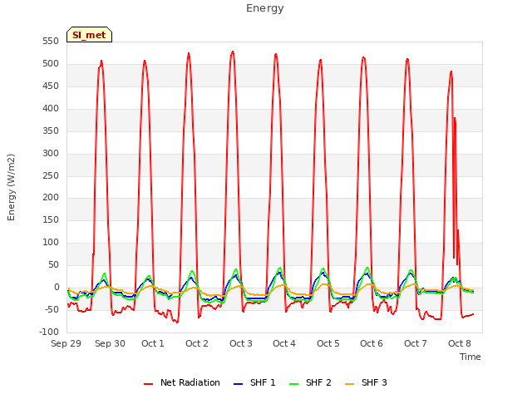Click the 350 y-axis tick label

click(x=51, y=131)
